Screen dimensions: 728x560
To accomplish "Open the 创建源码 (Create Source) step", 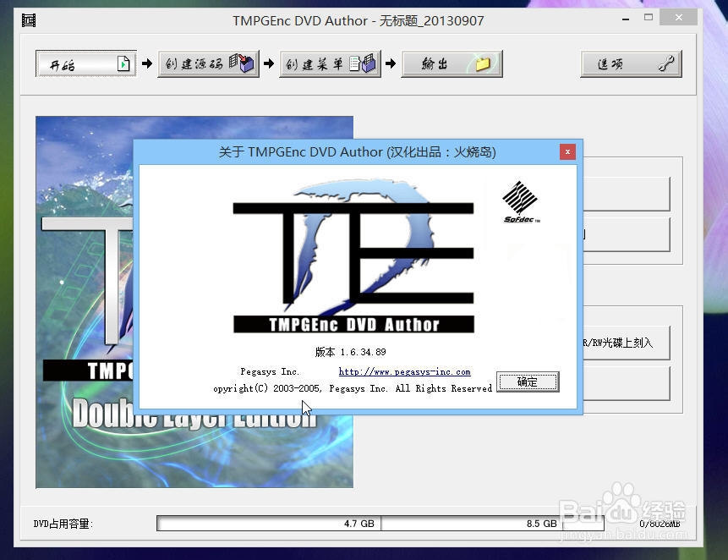I will pyautogui.click(x=208, y=63).
